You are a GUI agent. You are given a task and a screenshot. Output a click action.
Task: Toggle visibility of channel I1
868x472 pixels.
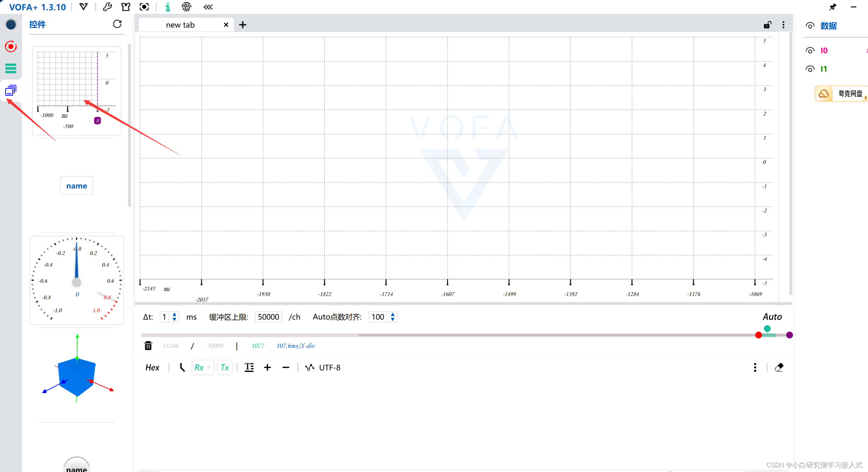810,69
